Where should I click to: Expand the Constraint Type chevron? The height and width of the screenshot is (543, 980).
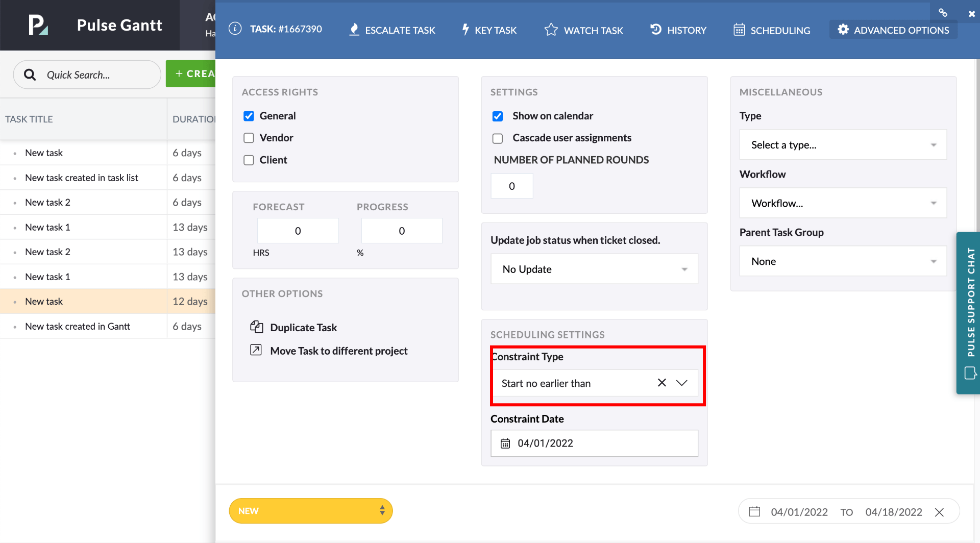tap(682, 383)
